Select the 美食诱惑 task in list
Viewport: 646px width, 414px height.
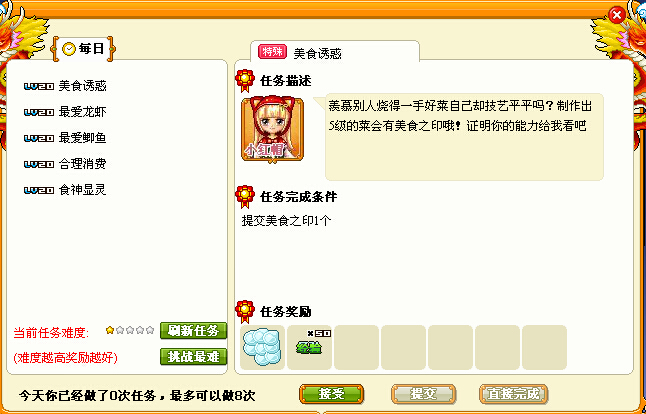(65, 86)
